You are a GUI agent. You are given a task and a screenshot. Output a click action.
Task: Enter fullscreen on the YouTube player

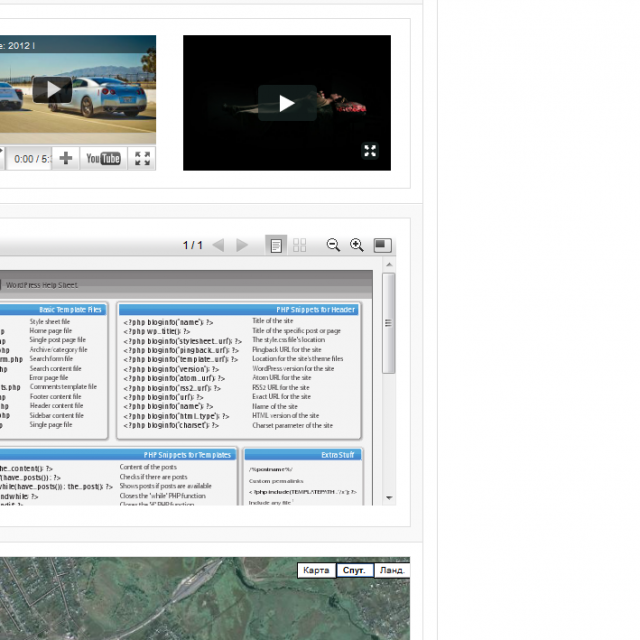[x=143, y=158]
